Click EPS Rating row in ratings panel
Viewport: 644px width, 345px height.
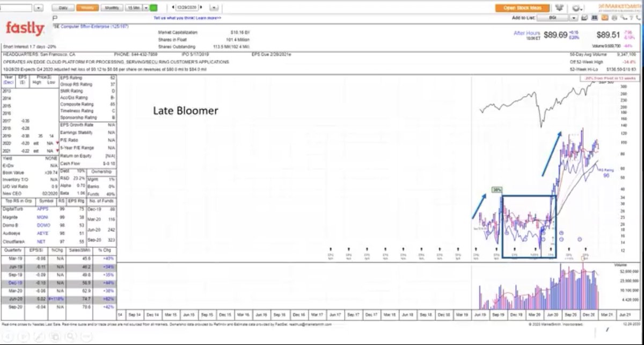pyautogui.click(x=89, y=78)
